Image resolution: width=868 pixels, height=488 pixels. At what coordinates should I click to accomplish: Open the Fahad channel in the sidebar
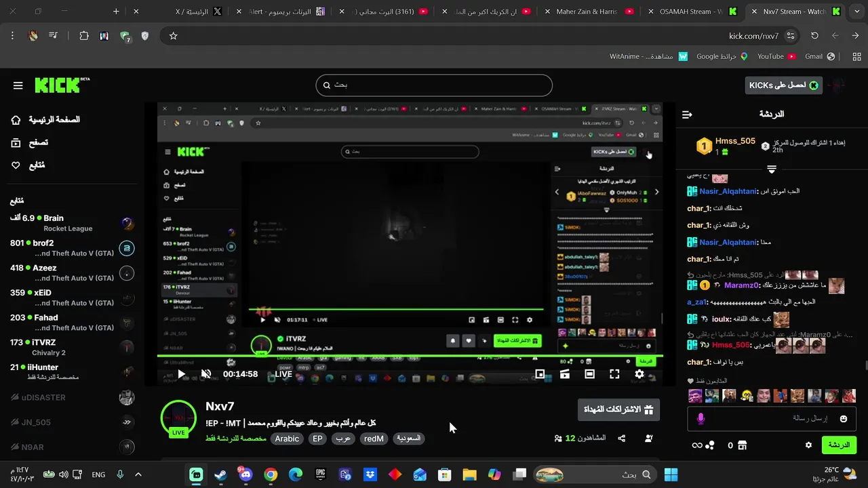coord(71,323)
